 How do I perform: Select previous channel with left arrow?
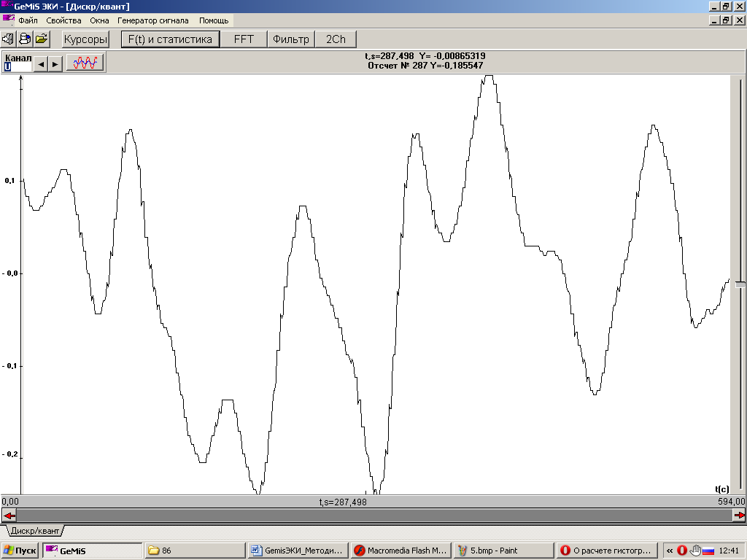(42, 64)
